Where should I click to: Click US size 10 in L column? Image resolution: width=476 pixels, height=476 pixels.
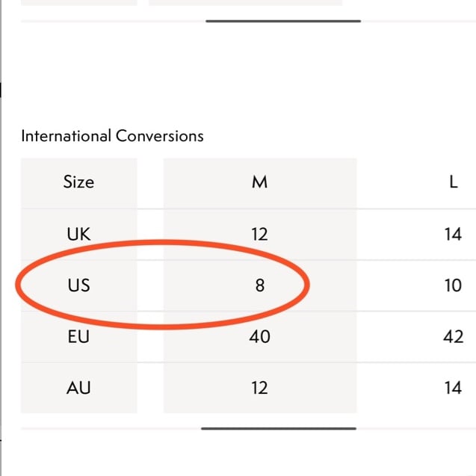[453, 285]
